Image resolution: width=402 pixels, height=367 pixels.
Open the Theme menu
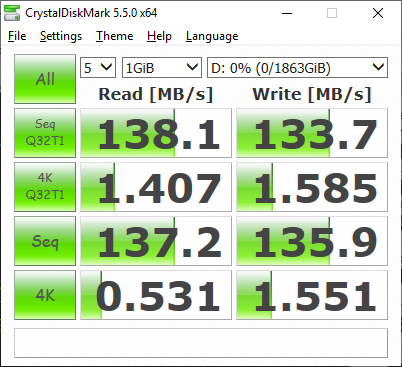(x=115, y=36)
